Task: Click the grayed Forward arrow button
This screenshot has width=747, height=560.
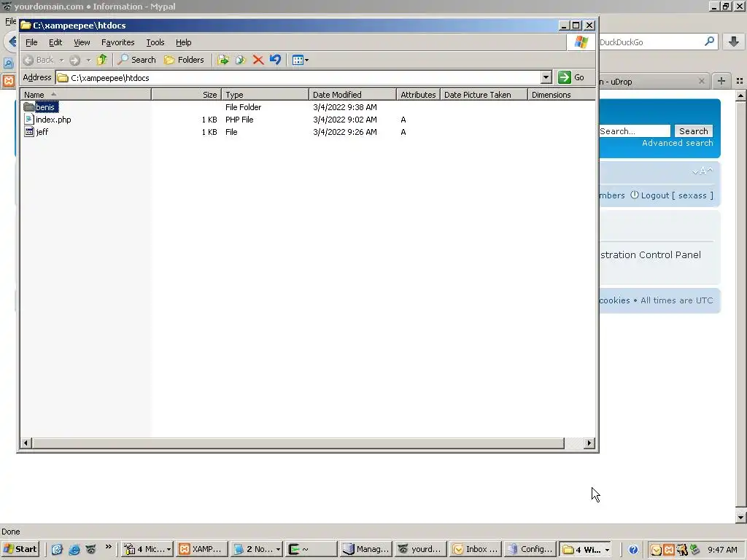Action: 75,60
